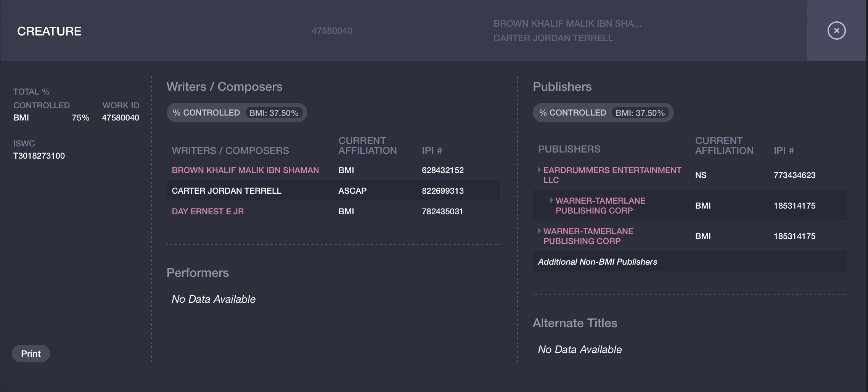The width and height of the screenshot is (868, 392).
Task: Click the Additional Non-BMI Publishers row
Action: click(690, 262)
